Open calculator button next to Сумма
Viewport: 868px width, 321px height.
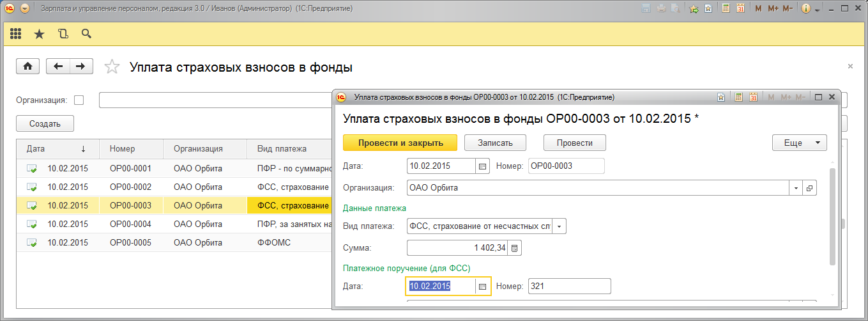click(x=516, y=247)
